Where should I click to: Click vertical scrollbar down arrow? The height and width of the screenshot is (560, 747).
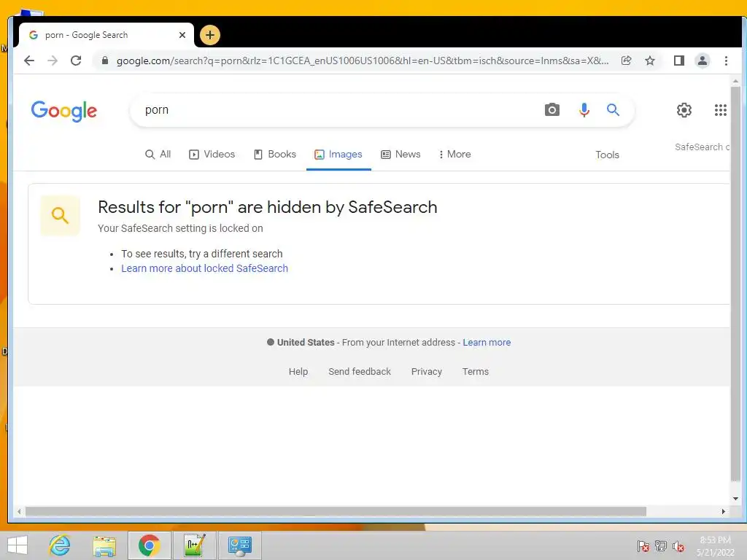click(735, 499)
